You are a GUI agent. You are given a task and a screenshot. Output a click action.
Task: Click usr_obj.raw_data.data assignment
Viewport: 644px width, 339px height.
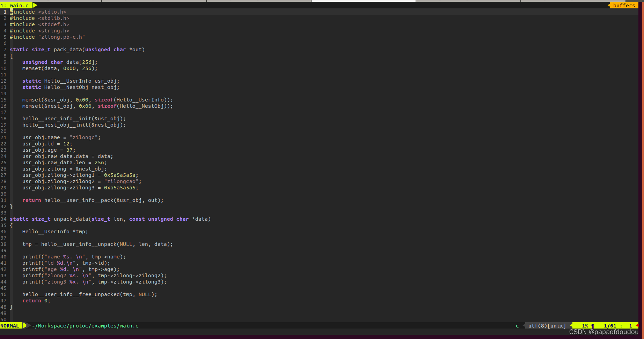[x=68, y=156]
